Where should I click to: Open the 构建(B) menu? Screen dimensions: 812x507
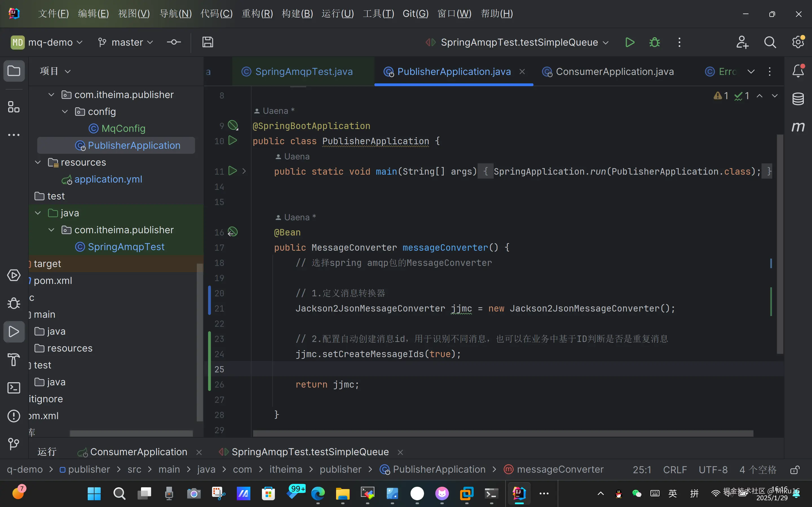click(x=297, y=14)
